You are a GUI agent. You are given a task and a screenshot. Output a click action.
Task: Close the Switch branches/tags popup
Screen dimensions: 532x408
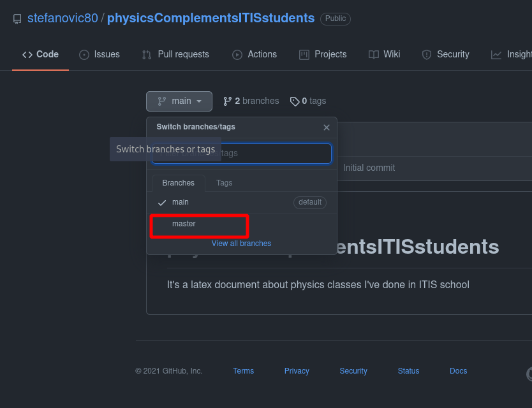coord(327,127)
